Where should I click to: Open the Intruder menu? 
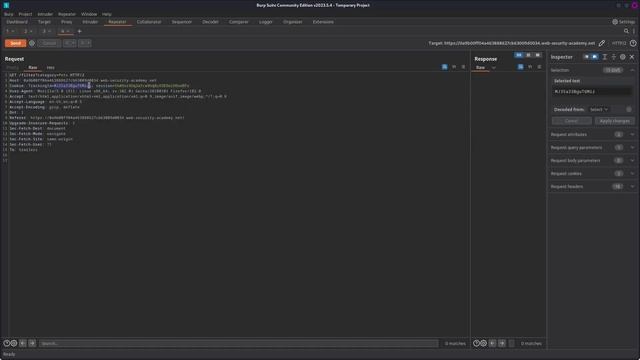click(45, 14)
